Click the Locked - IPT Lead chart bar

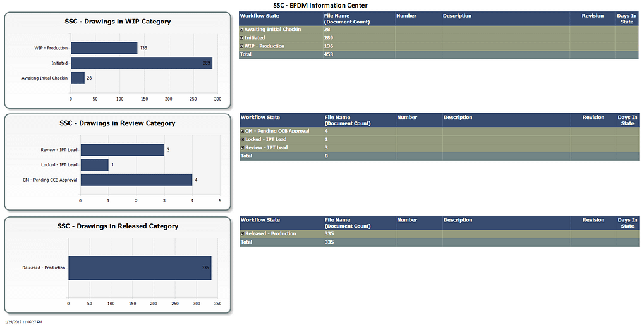(94, 164)
